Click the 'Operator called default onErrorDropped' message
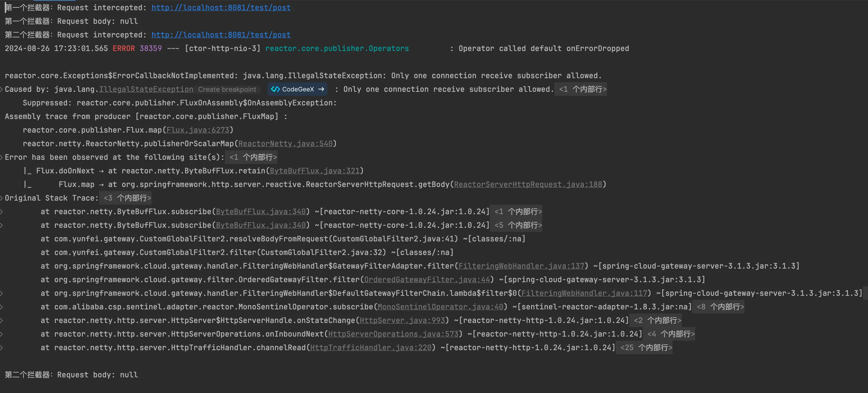 [x=544, y=48]
